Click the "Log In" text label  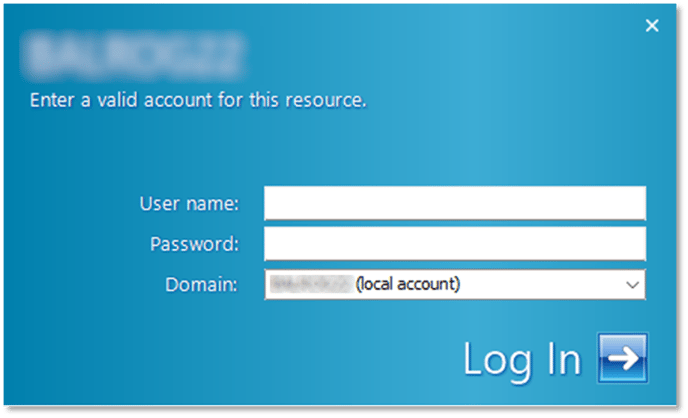(522, 361)
